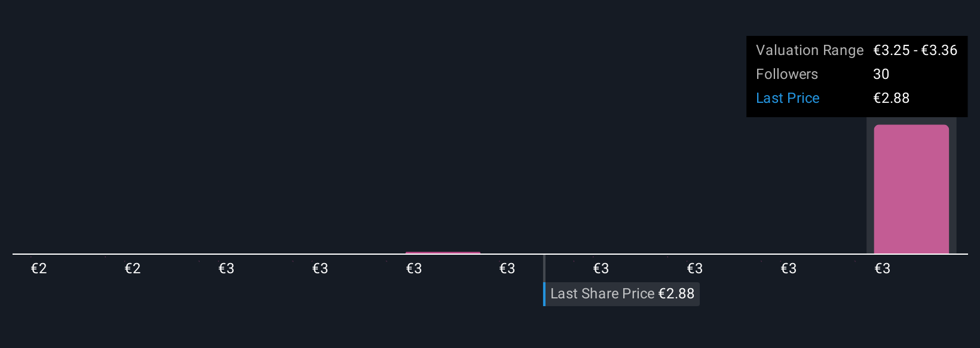Screen dimensions: 980x348
Task: Select the second €2 axis label
Action: [133, 268]
